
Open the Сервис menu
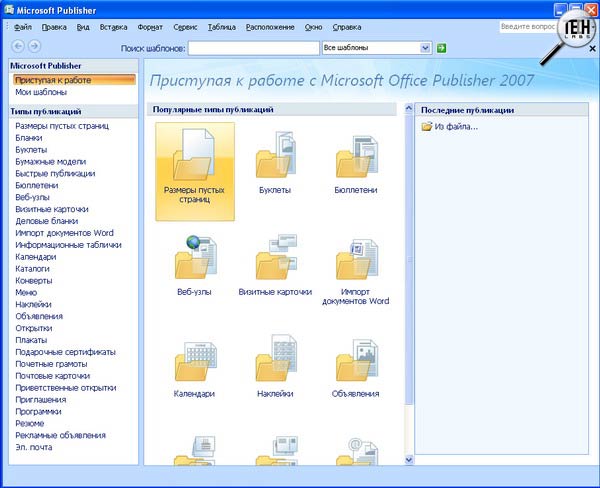[185, 27]
